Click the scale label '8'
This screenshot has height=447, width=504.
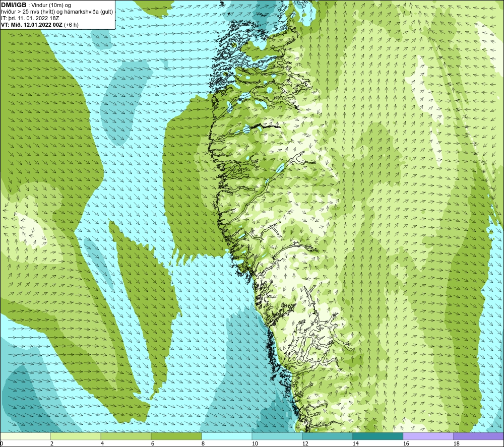(203, 444)
